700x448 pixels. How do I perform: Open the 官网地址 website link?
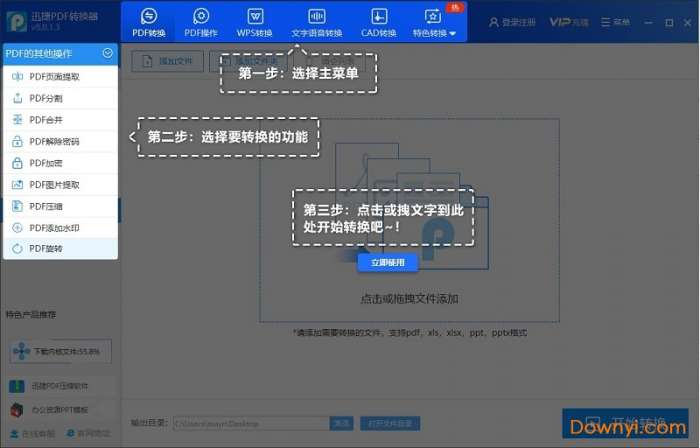88,433
